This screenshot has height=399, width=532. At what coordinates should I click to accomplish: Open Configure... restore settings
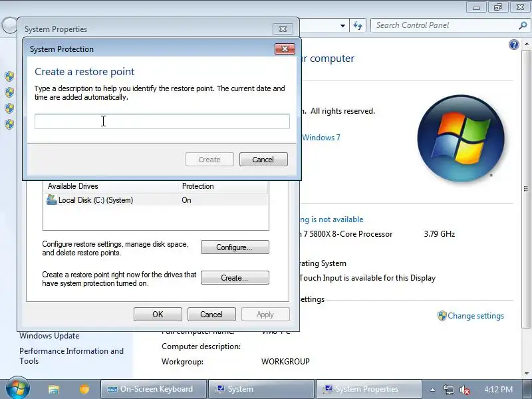pyautogui.click(x=235, y=247)
